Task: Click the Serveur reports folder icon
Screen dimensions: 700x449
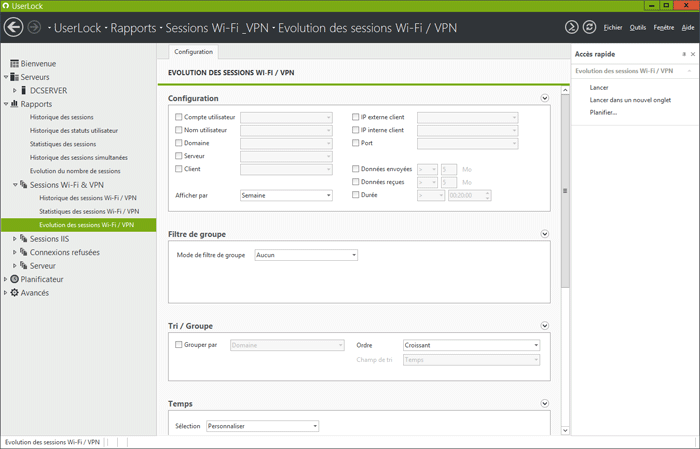Action: pyautogui.click(x=24, y=265)
